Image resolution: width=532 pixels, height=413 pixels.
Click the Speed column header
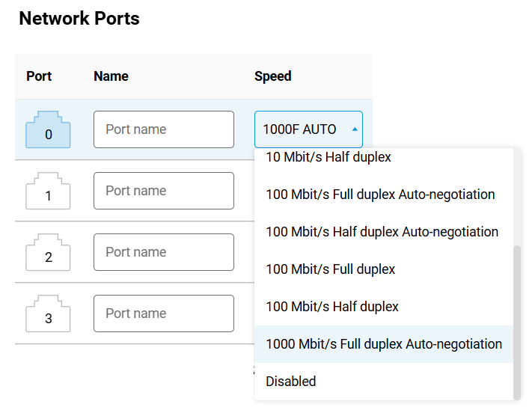272,76
